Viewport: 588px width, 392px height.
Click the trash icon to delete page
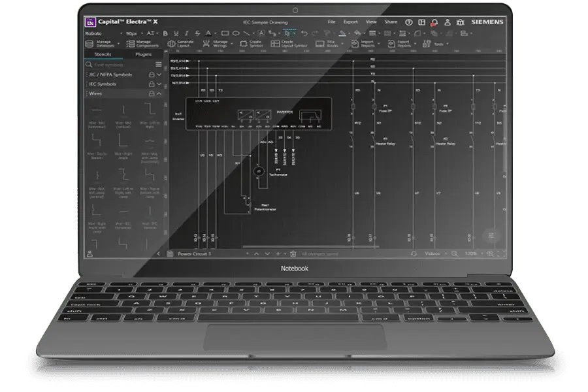pos(293,253)
